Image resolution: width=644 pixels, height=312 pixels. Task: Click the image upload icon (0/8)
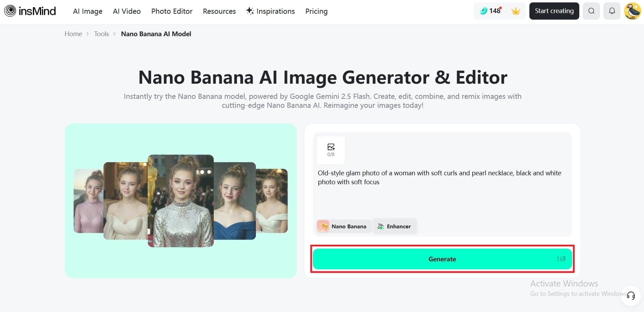click(x=331, y=150)
